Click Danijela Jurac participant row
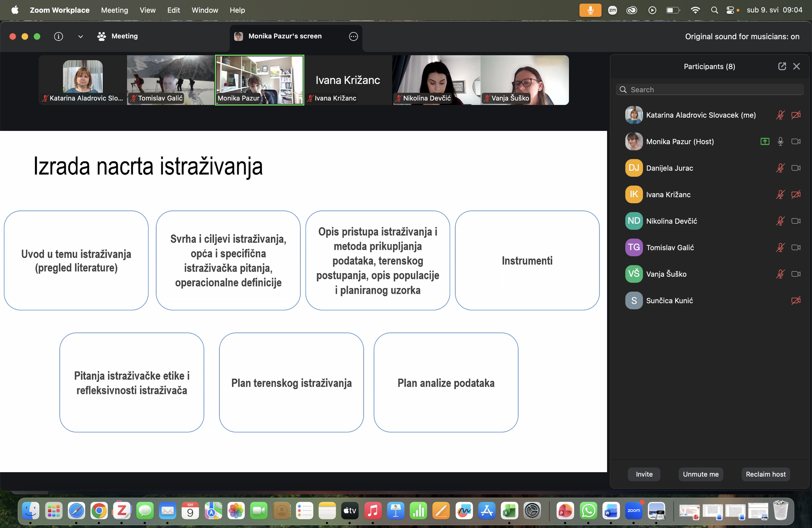 click(710, 168)
